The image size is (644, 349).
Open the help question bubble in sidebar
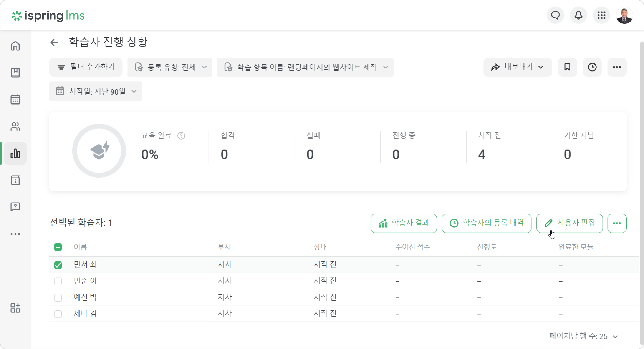pyautogui.click(x=15, y=207)
